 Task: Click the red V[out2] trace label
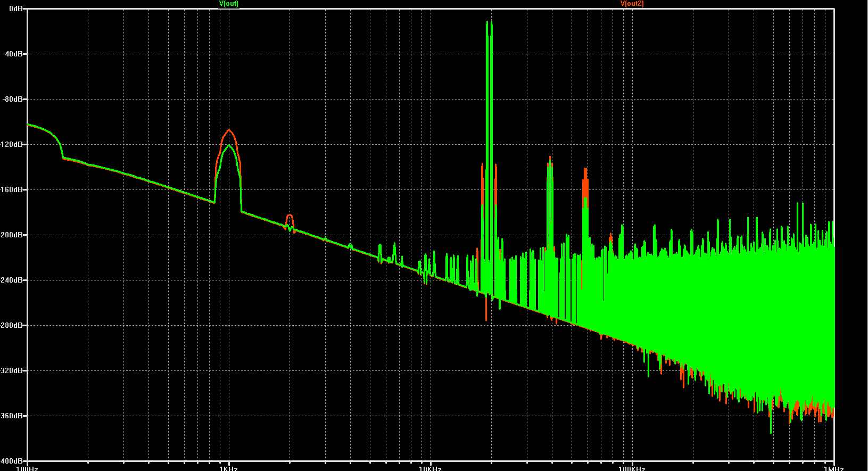pyautogui.click(x=632, y=4)
